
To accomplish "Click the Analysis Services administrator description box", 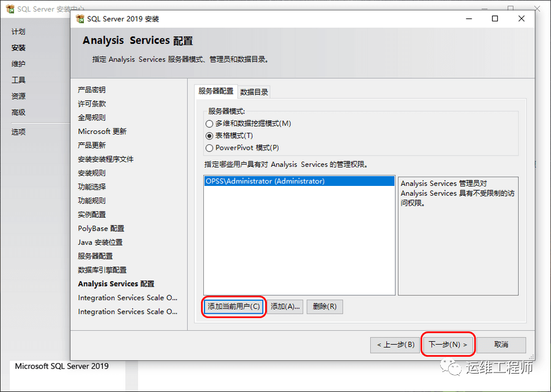I will click(458, 236).
